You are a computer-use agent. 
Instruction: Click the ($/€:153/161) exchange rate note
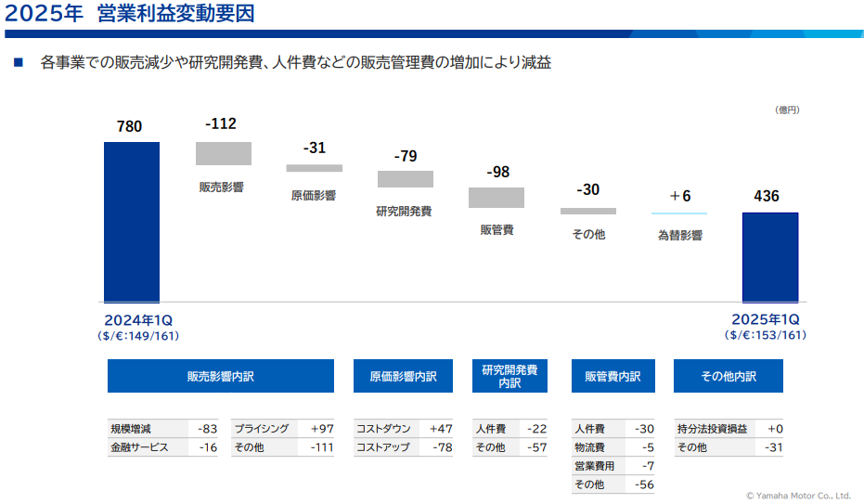(x=766, y=335)
